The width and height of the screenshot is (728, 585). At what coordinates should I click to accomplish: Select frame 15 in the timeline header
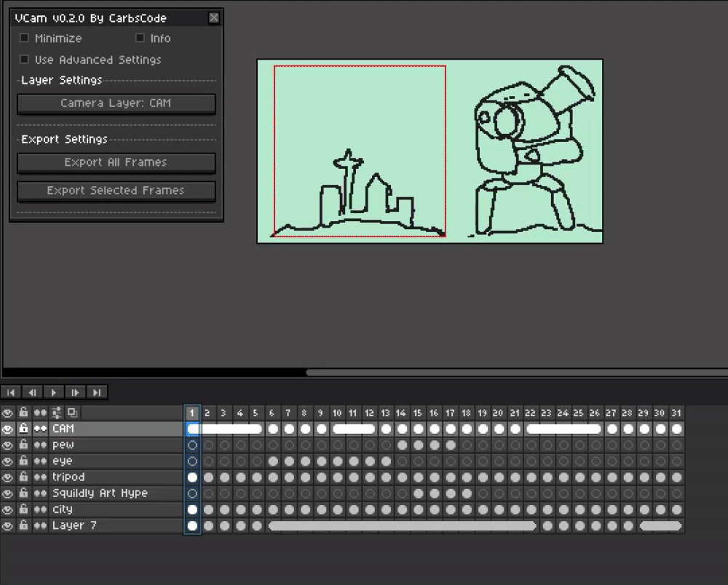[x=417, y=413]
